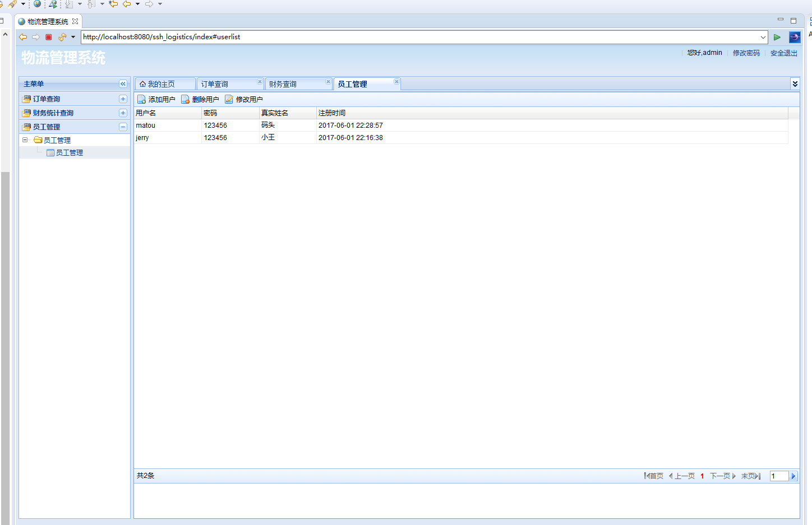Close the 订单查询 tab
Image resolution: width=812 pixels, height=525 pixels.
(260, 82)
